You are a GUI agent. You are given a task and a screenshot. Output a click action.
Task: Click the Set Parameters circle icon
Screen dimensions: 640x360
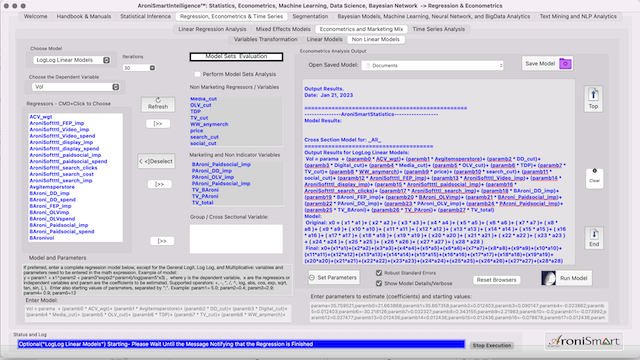(312, 278)
